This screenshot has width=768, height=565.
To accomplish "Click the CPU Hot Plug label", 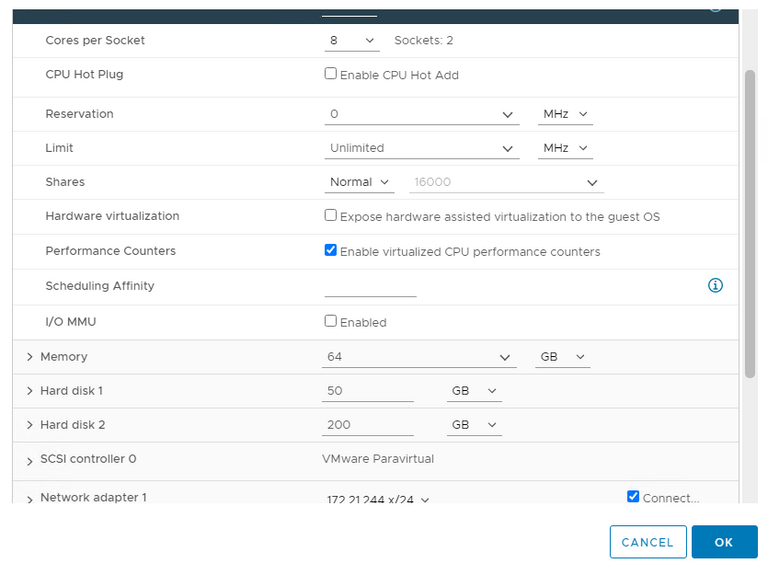I will point(84,74).
